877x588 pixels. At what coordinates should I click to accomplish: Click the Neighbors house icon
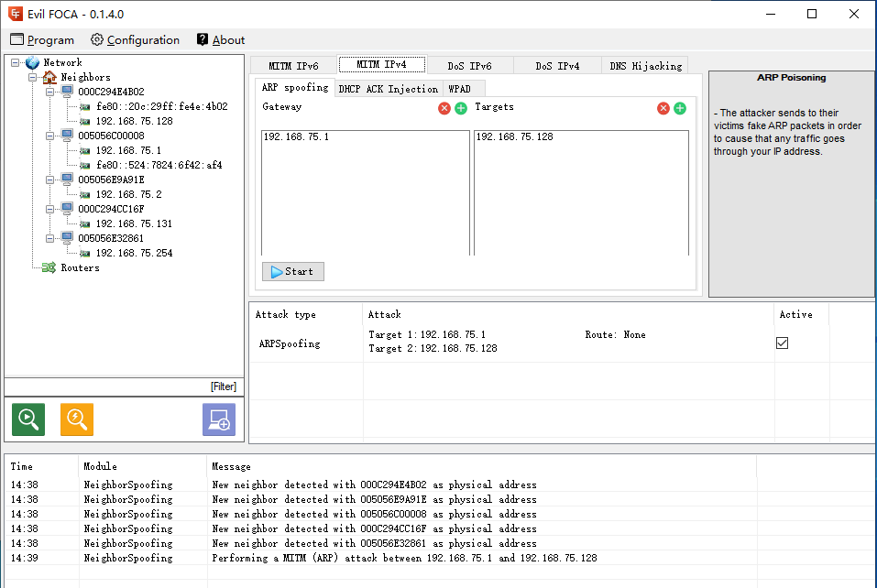click(x=49, y=77)
